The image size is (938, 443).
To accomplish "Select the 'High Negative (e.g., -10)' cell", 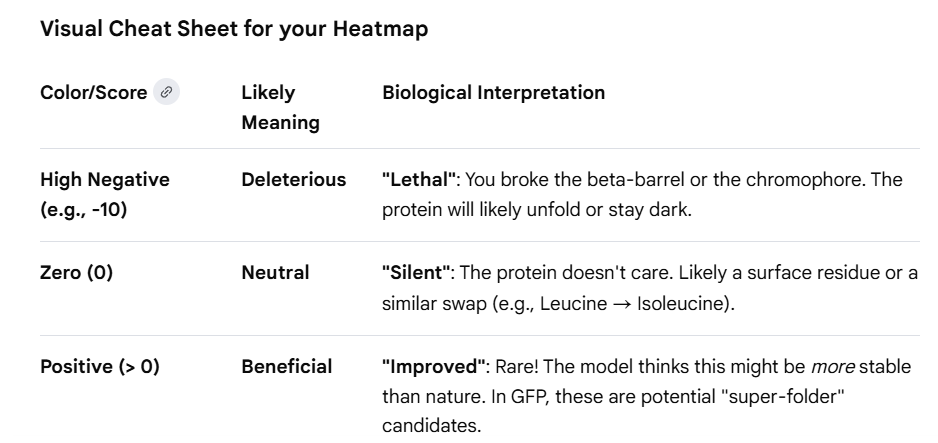I will coord(105,195).
